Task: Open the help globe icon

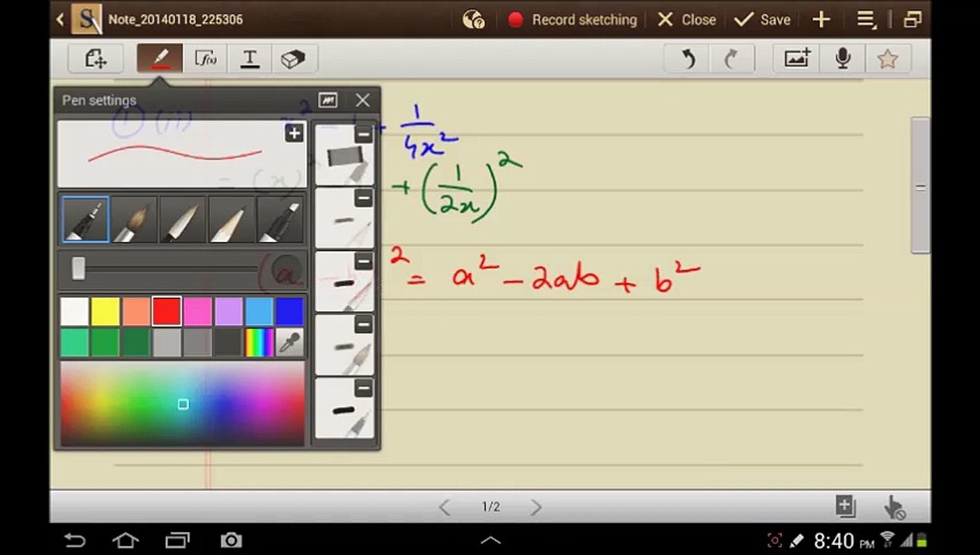Action: (x=473, y=20)
